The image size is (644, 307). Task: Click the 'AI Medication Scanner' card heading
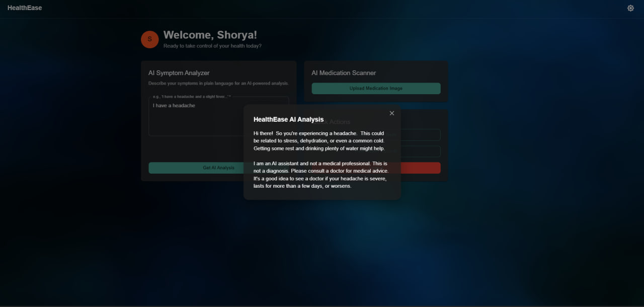(344, 73)
